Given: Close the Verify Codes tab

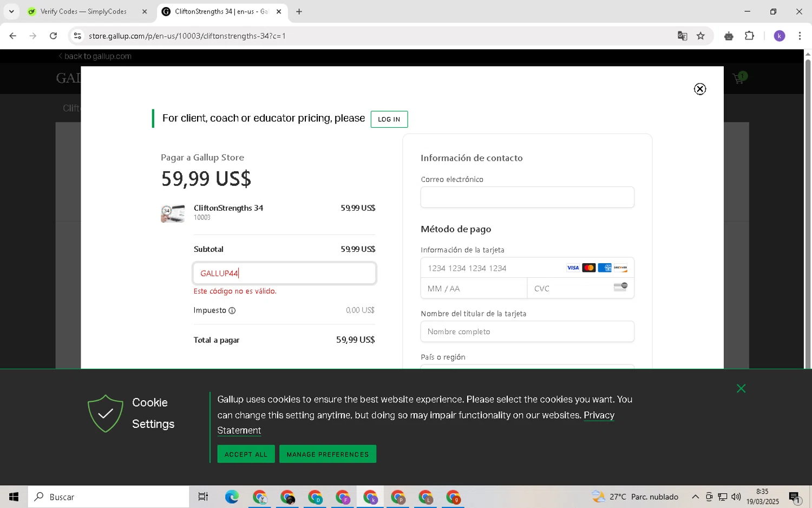Looking at the screenshot, I should click(x=145, y=11).
